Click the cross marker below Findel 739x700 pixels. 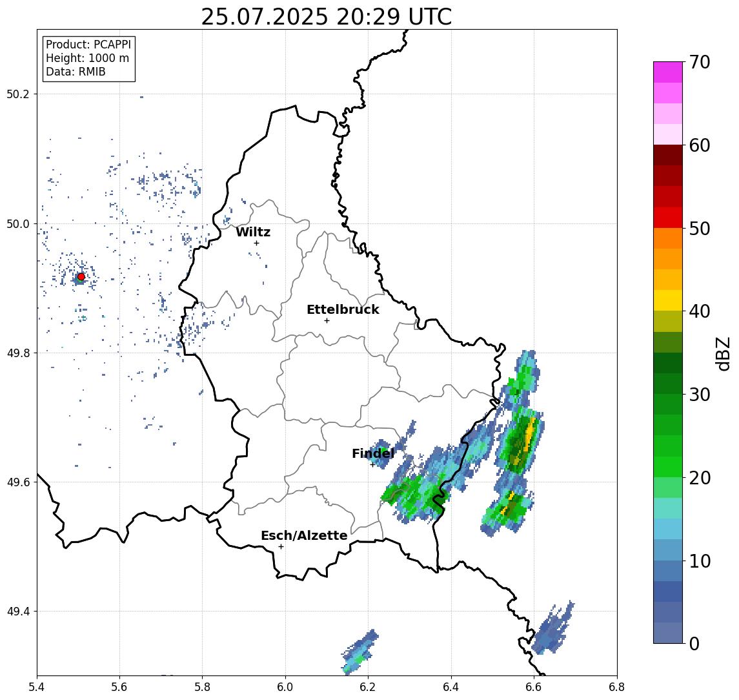(372, 465)
